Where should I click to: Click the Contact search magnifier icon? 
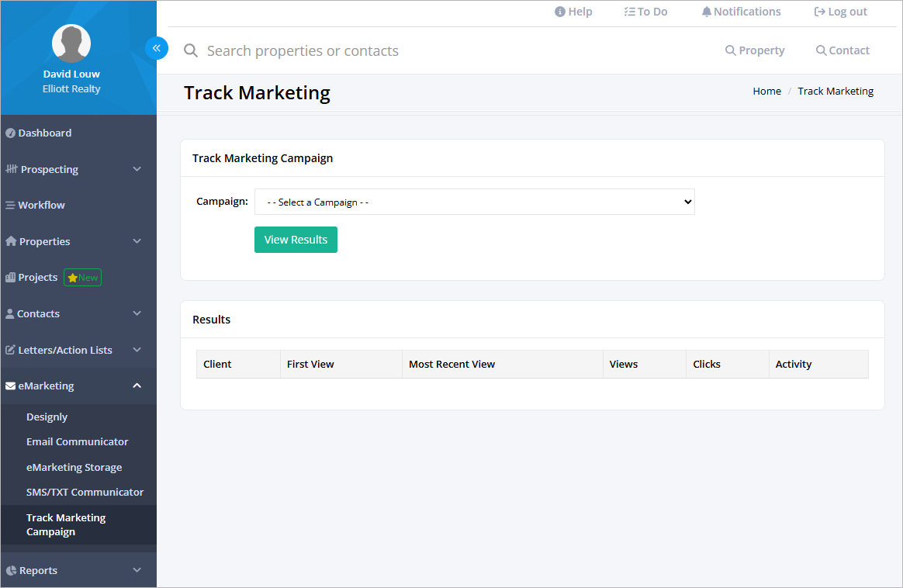(822, 50)
